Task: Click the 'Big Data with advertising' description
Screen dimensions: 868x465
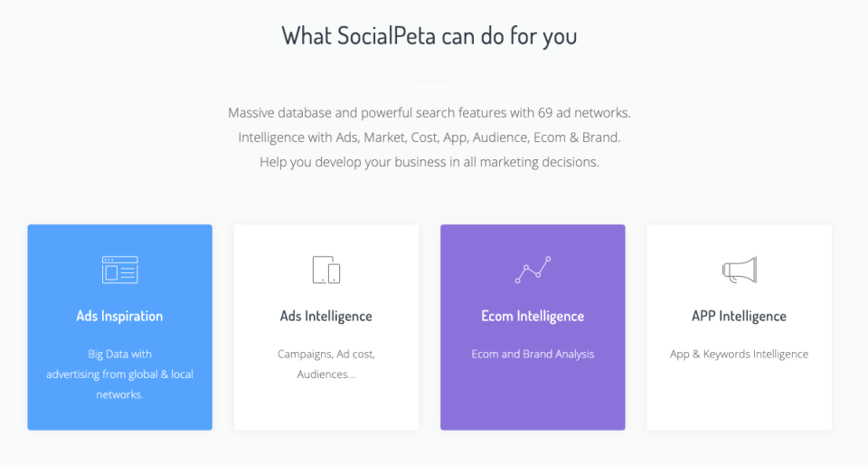Action: tap(119, 375)
